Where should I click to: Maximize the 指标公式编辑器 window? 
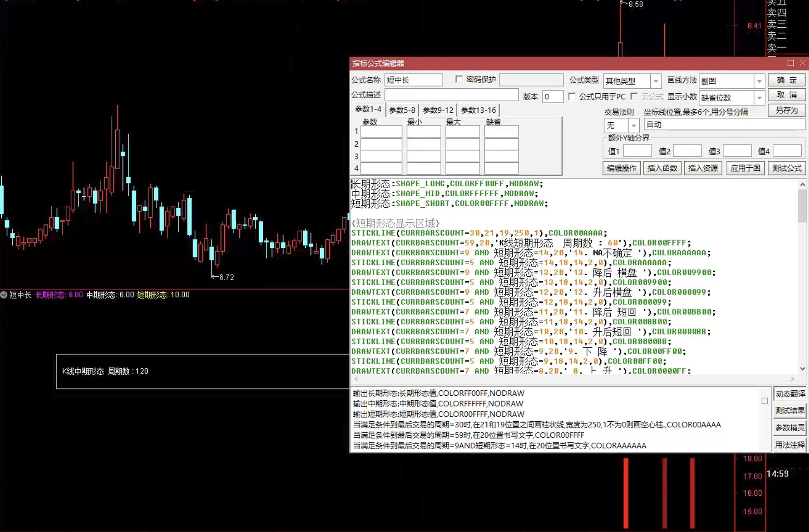[790, 63]
